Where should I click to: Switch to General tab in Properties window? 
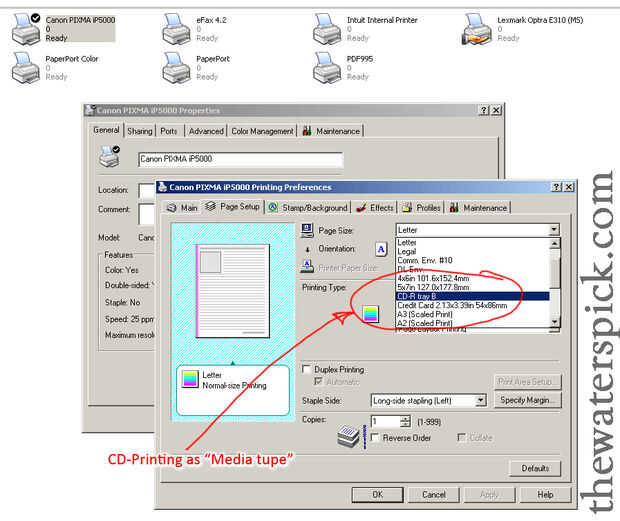click(x=106, y=130)
